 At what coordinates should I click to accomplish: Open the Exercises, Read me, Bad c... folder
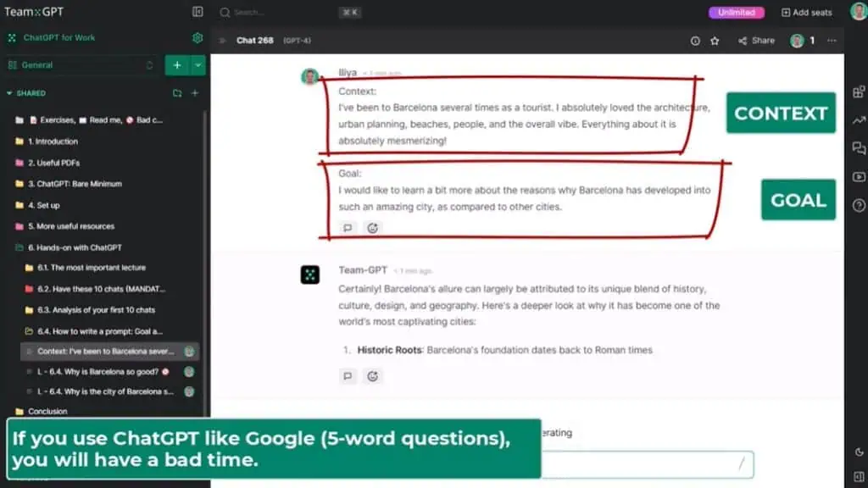90,120
